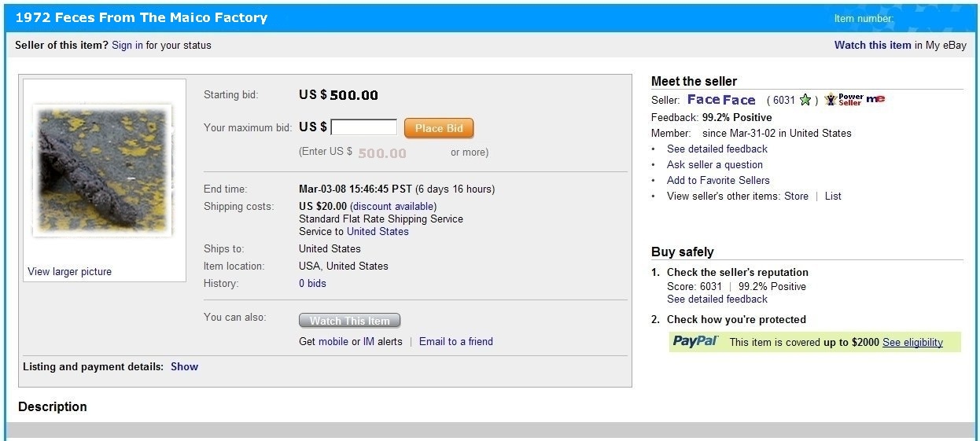Screen dimensions: 980x441
Task: Click the PayPal logo
Action: point(696,341)
